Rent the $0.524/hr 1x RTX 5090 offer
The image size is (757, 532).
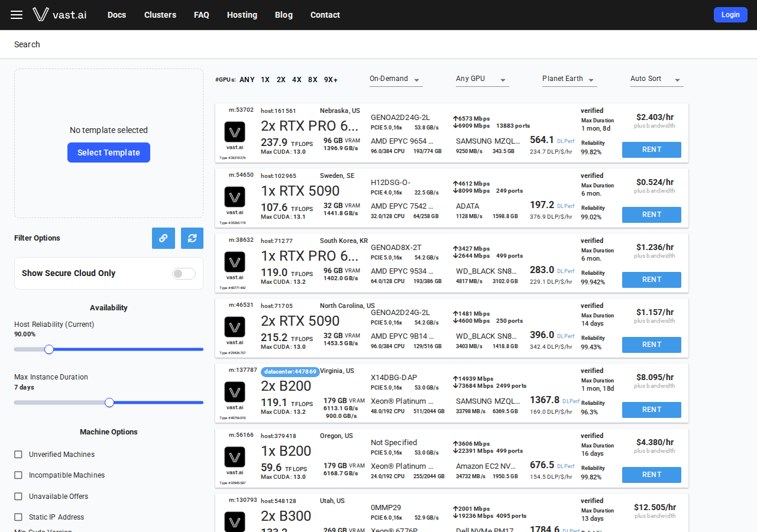click(x=652, y=215)
